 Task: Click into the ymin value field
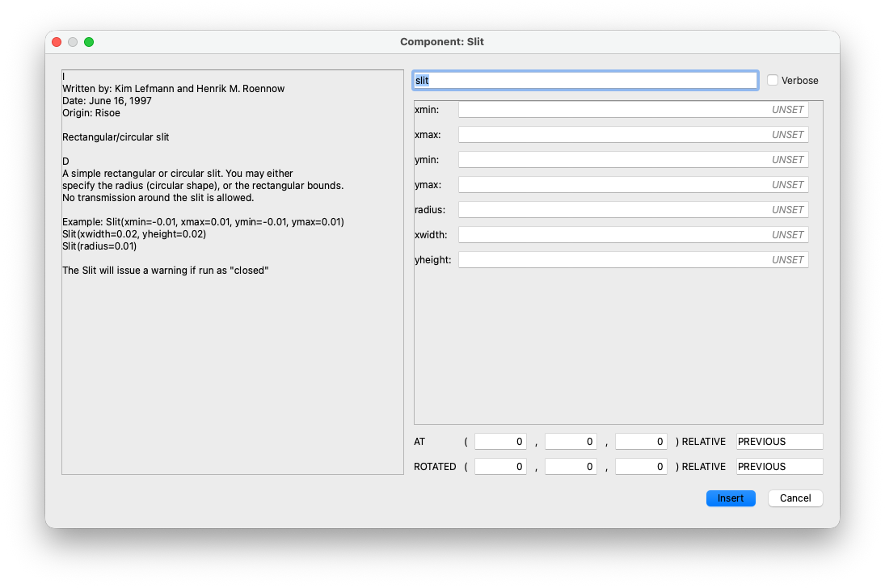[x=634, y=160]
